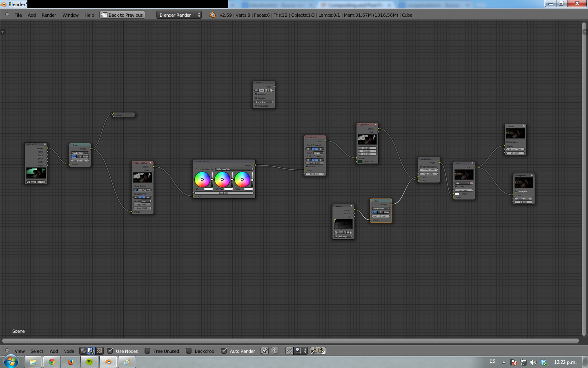588x368 pixels.
Task: Click the copy nodes icon in header
Action: [314, 351]
